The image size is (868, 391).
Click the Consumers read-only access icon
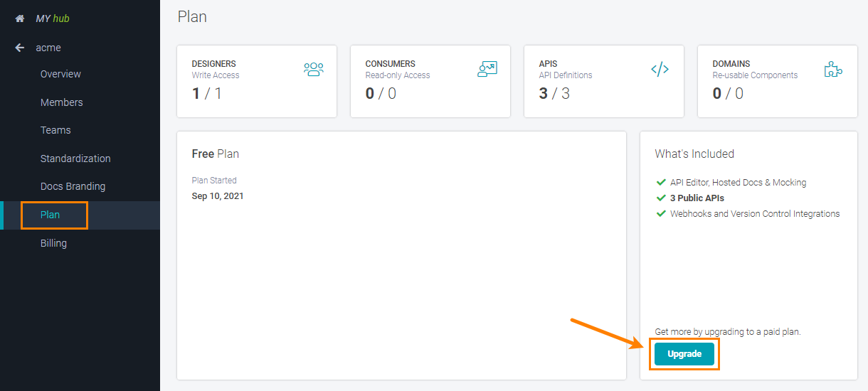click(487, 69)
